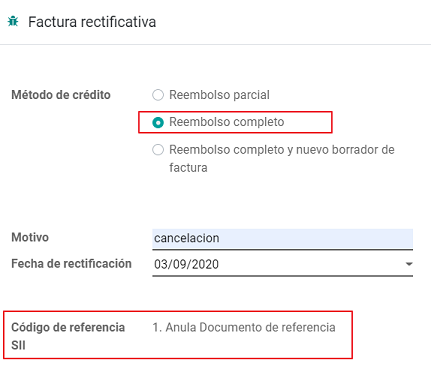Click the 'Reembolso parcial' option label text

219,95
